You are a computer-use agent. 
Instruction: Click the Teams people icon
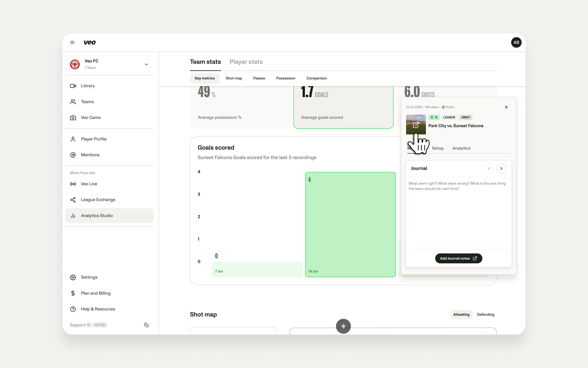[x=73, y=102]
